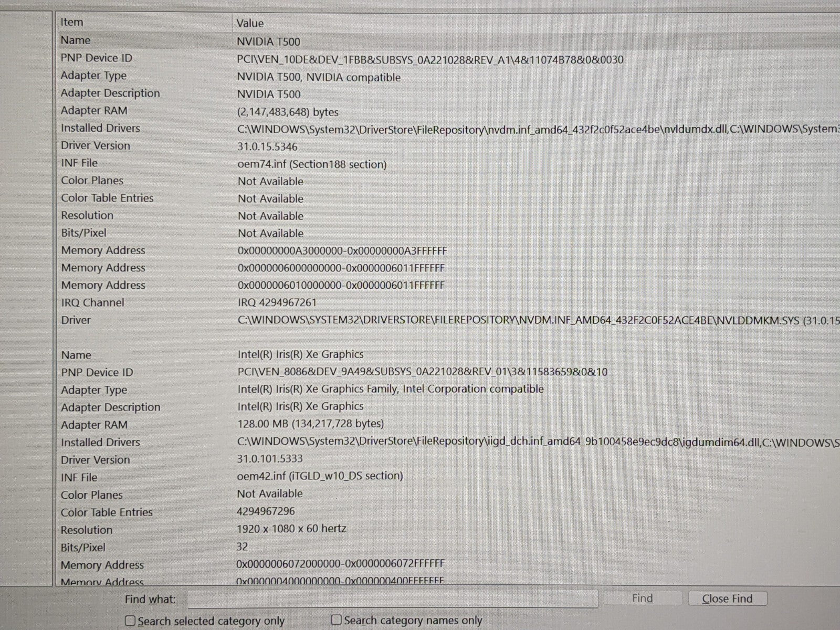Select the NVLDDMKM.SYS Driver row

(x=525, y=320)
